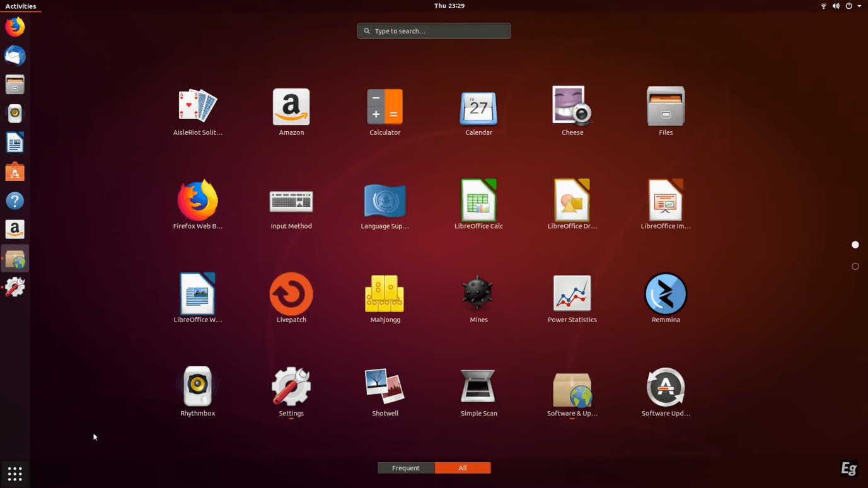Open the Calculator app
868x488 pixels.
click(x=385, y=112)
